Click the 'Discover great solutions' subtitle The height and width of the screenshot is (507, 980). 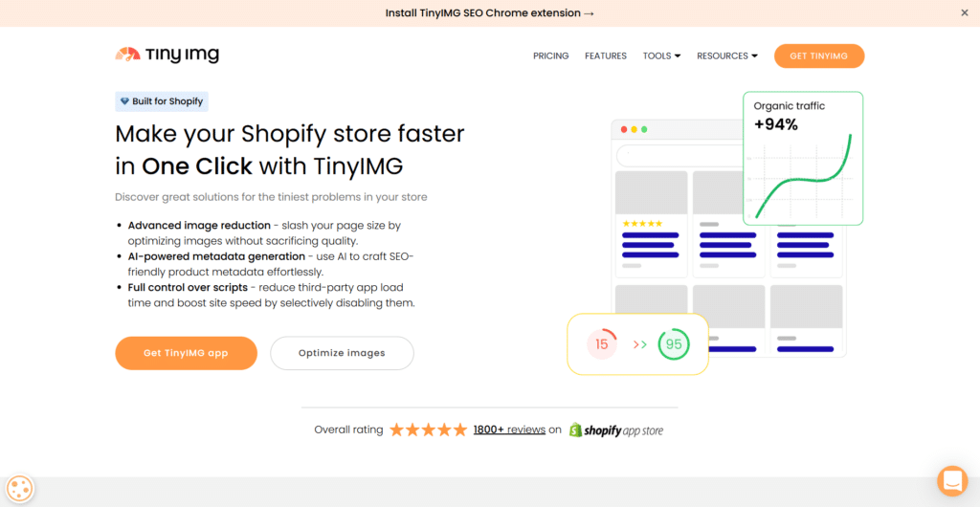tap(271, 197)
